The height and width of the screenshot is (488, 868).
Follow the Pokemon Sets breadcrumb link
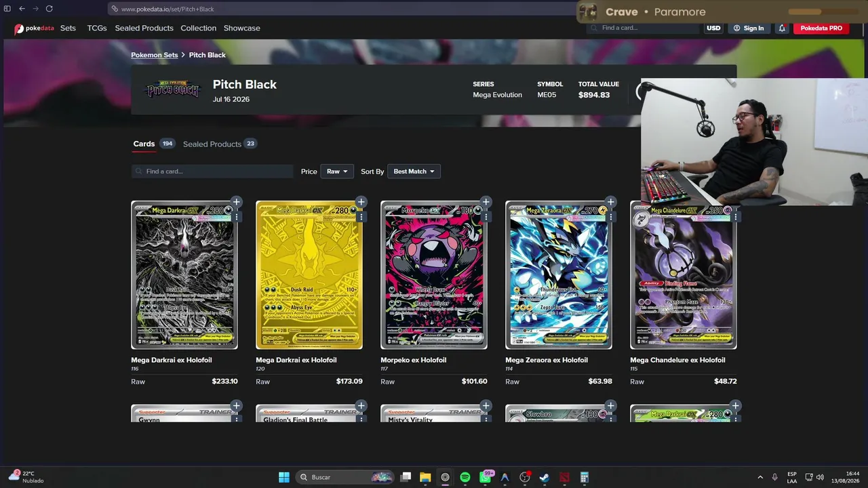(155, 55)
